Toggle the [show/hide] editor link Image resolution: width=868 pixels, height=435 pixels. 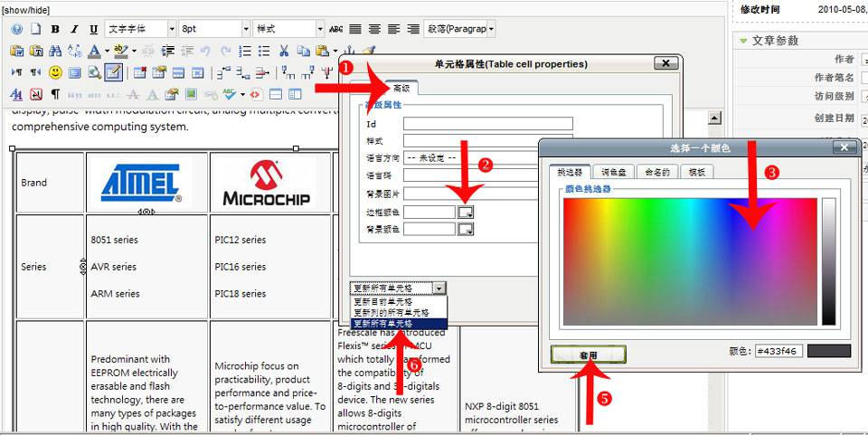(24, 11)
